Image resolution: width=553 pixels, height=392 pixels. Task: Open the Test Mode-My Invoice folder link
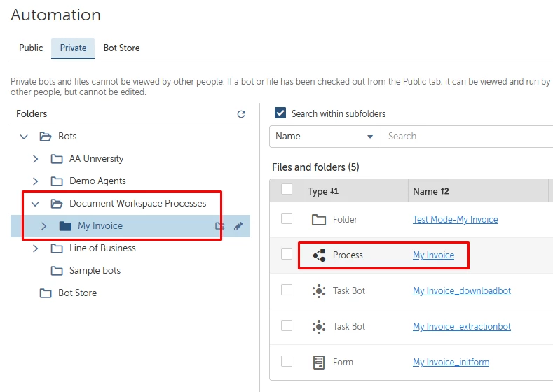pyautogui.click(x=455, y=220)
